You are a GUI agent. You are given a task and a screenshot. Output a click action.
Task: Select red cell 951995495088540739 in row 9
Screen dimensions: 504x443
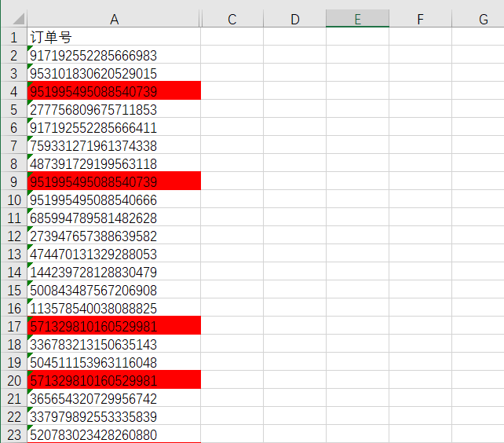point(114,181)
